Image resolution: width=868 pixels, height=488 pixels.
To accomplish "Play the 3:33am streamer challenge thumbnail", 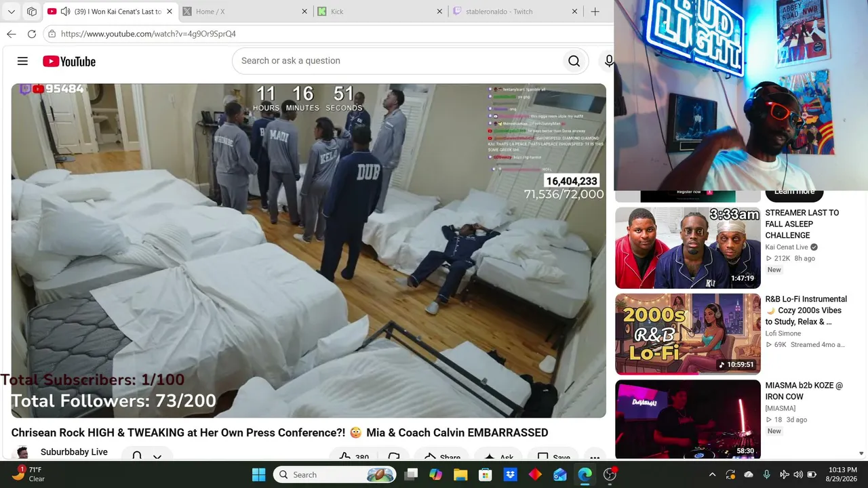I will point(688,247).
